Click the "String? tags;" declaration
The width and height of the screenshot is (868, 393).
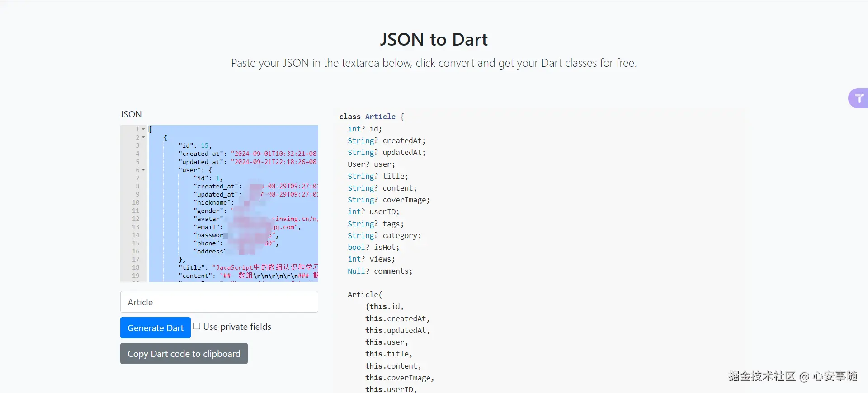pyautogui.click(x=376, y=224)
